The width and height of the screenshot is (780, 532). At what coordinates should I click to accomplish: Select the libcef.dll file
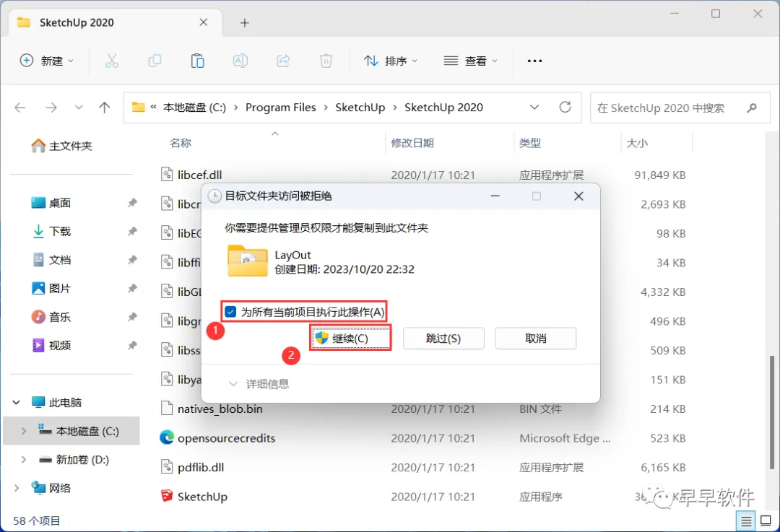click(199, 175)
